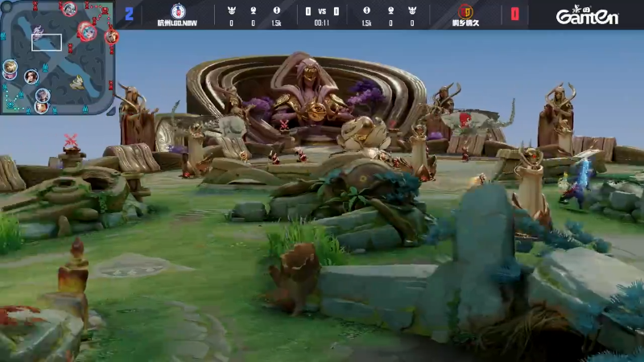Click the red crystal base on minimap
Viewport: 644px width, 362px height.
coord(105,10)
